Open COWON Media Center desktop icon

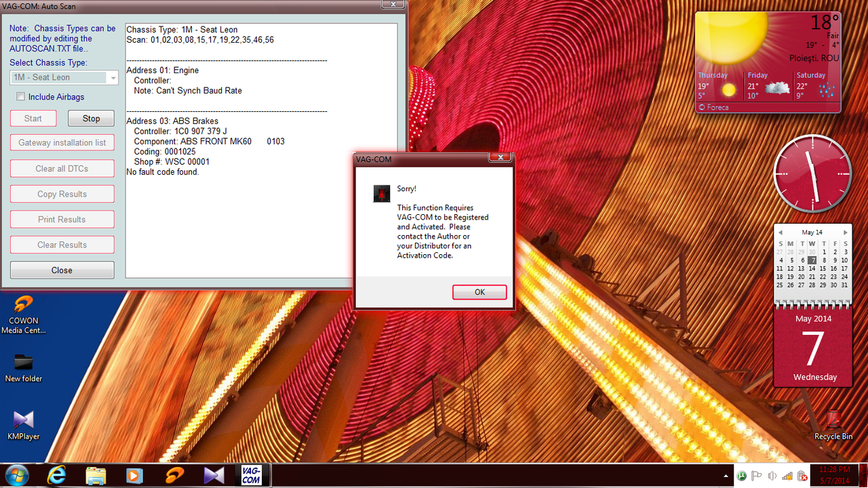[x=24, y=315]
